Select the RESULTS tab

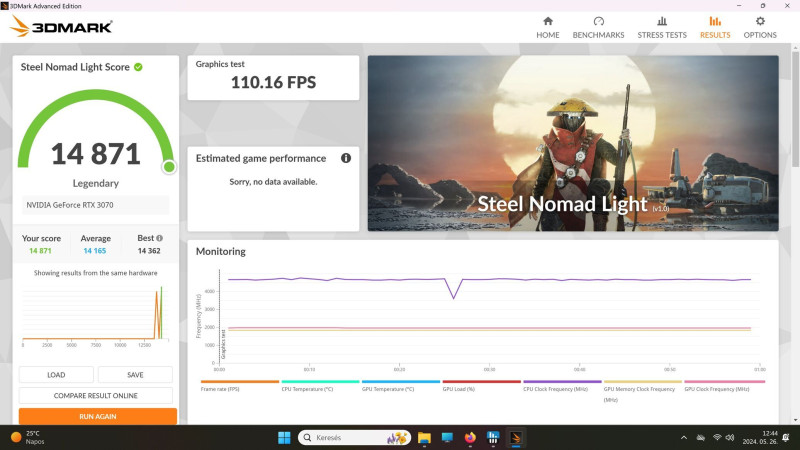point(715,28)
